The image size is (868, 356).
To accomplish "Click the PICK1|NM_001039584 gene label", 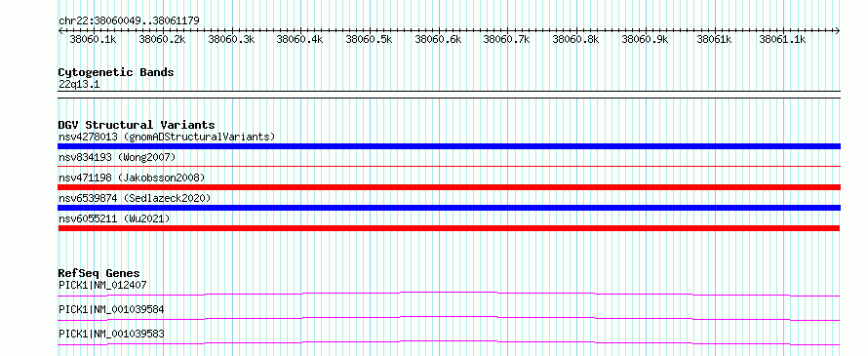I will tap(111, 309).
